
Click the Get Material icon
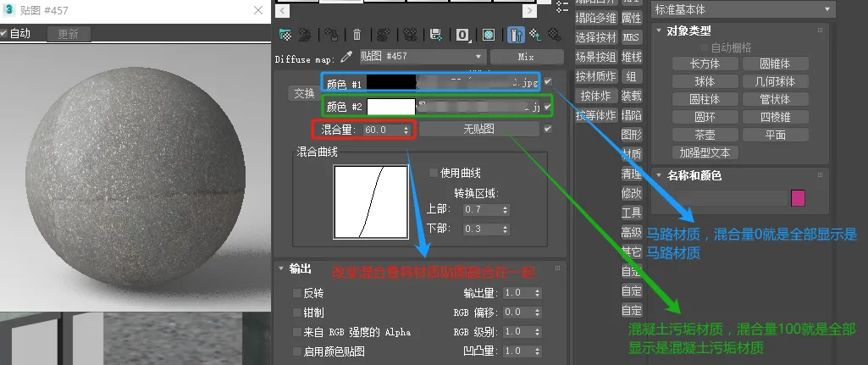285,35
